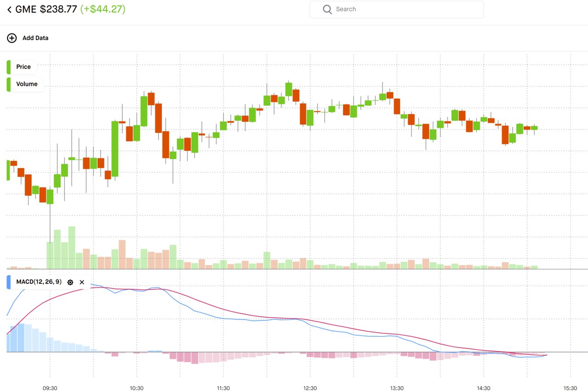Open the Add Data button
Image resolution: width=588 pixels, height=392 pixels.
(28, 38)
